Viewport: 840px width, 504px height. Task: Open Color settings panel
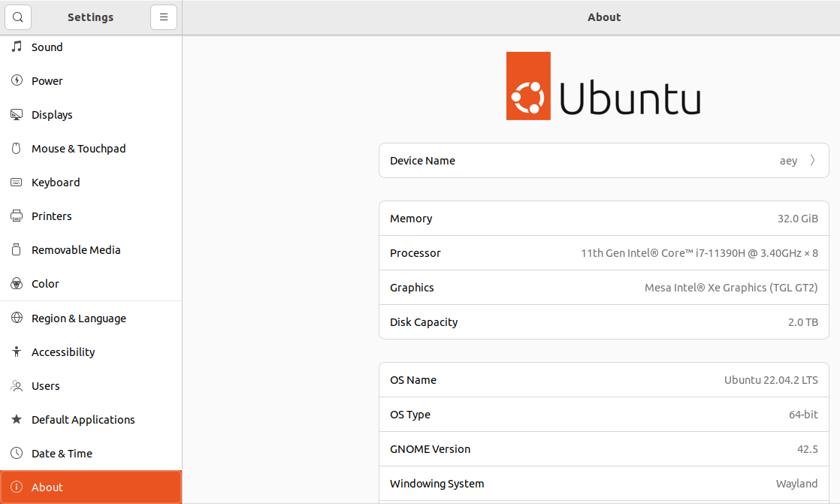click(x=91, y=283)
